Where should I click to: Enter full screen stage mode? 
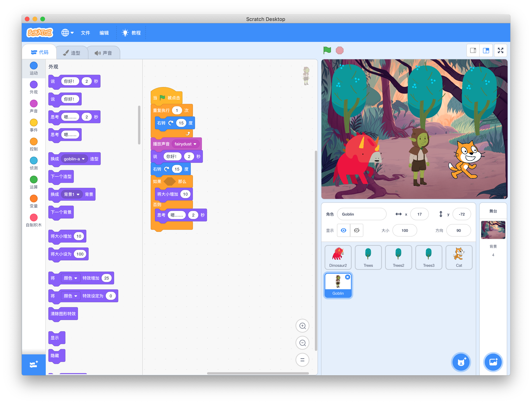pyautogui.click(x=500, y=50)
